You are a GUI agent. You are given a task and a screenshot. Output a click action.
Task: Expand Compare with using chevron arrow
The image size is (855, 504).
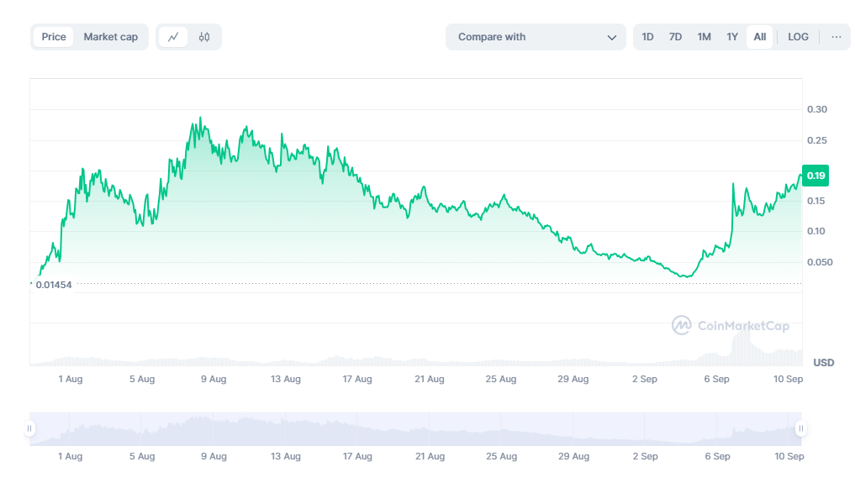pyautogui.click(x=611, y=37)
